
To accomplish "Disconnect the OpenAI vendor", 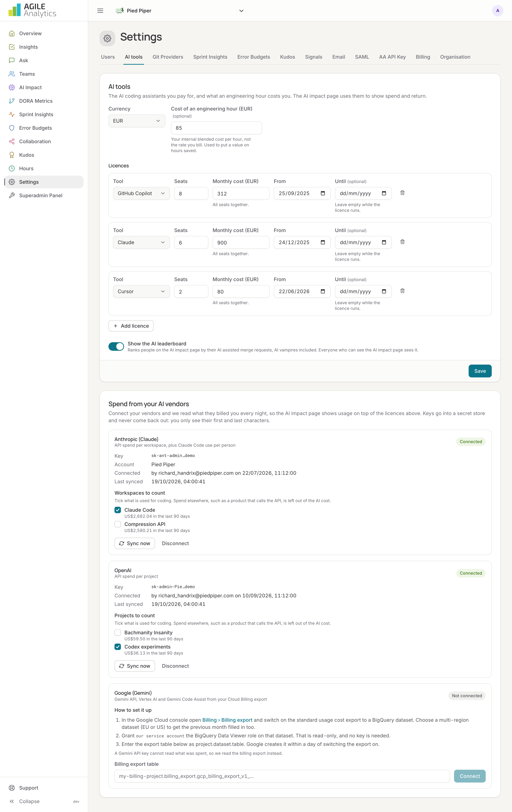I will (175, 666).
